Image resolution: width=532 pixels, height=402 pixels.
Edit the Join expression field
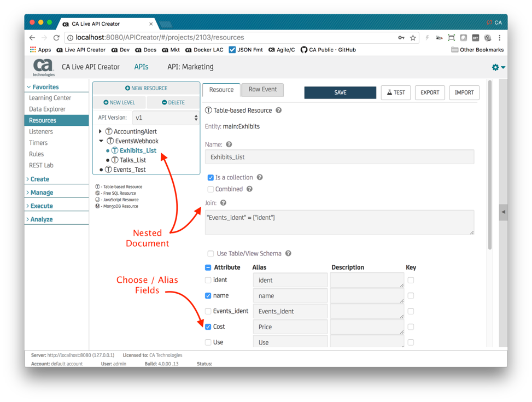340,223
